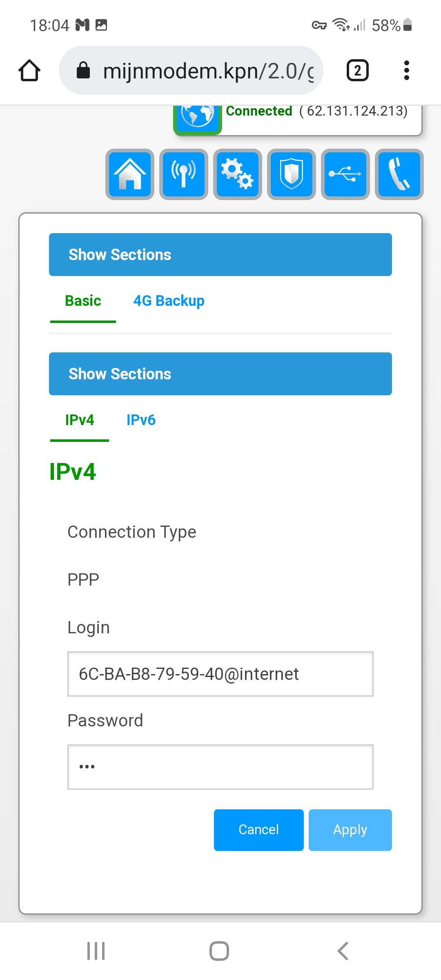Select the Basic section tab
Image resolution: width=441 pixels, height=980 pixels.
tap(82, 301)
